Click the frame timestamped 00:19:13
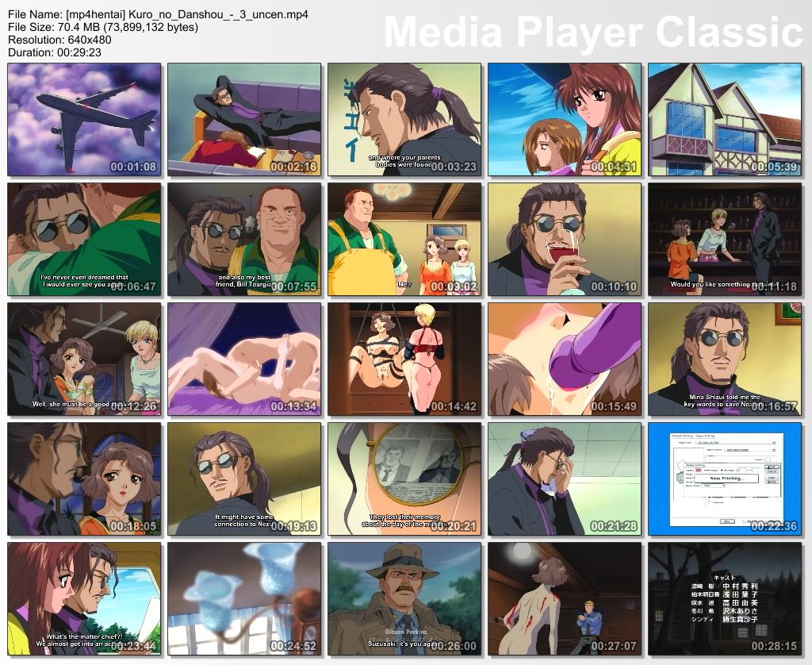812x665 pixels. 244,479
